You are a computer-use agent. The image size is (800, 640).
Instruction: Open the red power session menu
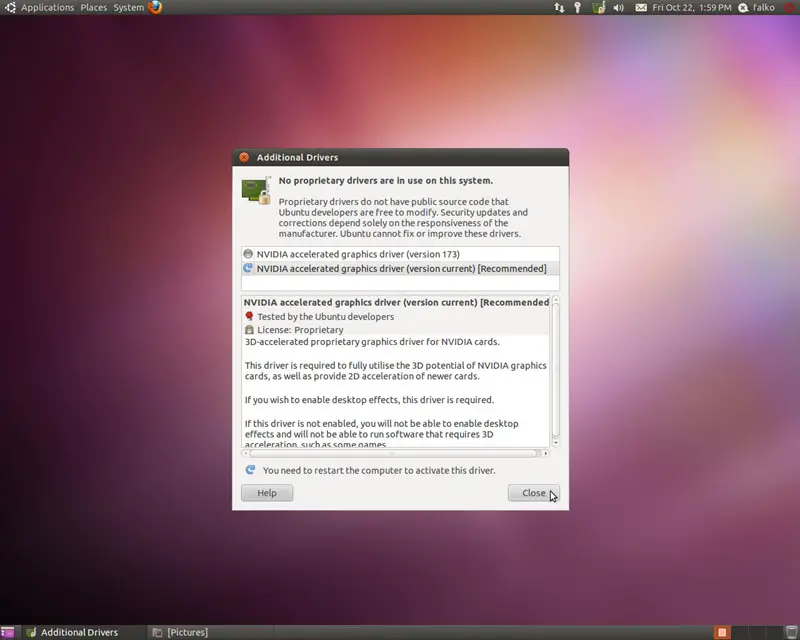pos(789,8)
